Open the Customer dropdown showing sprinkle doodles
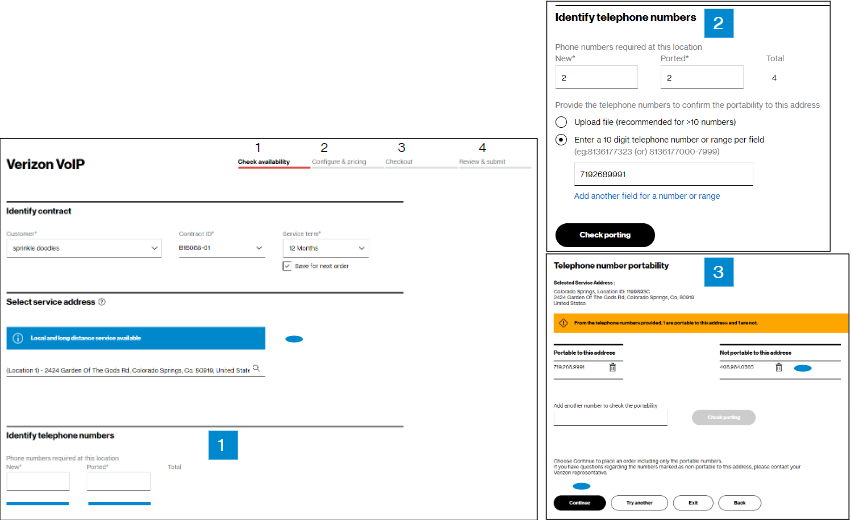This screenshot has width=851, height=520. click(x=84, y=248)
